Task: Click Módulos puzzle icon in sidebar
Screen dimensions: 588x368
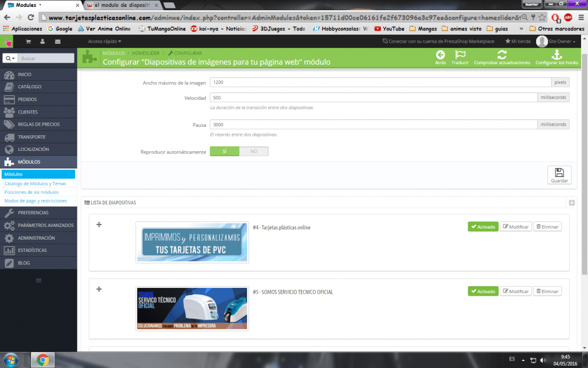Action: (x=9, y=162)
